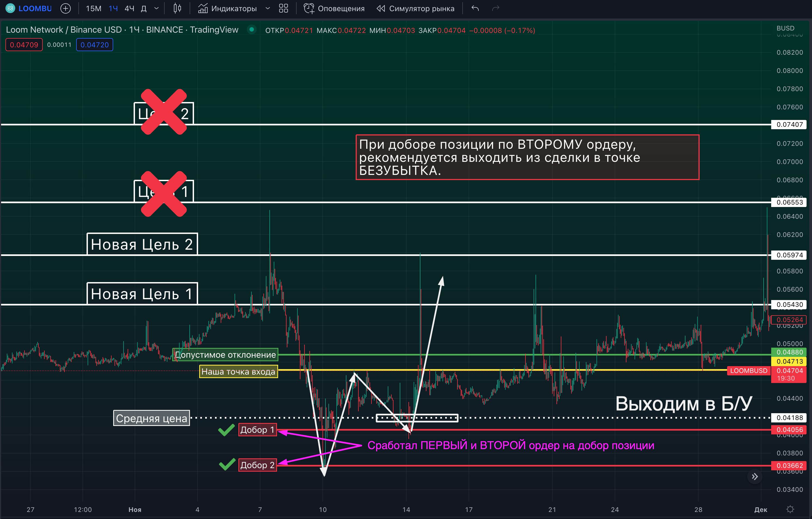Open the indicator templates grid icon
The image size is (812, 519).
(x=284, y=8)
